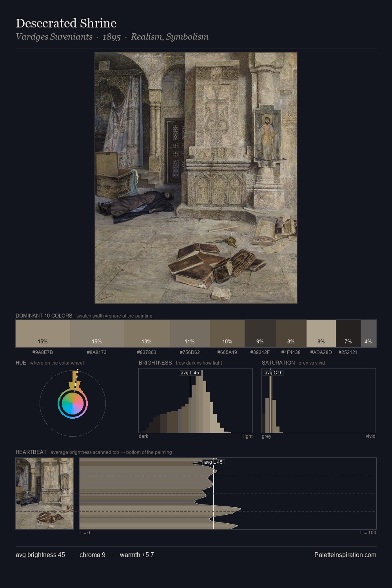Click the 'L = 0' axis label

(x=85, y=533)
